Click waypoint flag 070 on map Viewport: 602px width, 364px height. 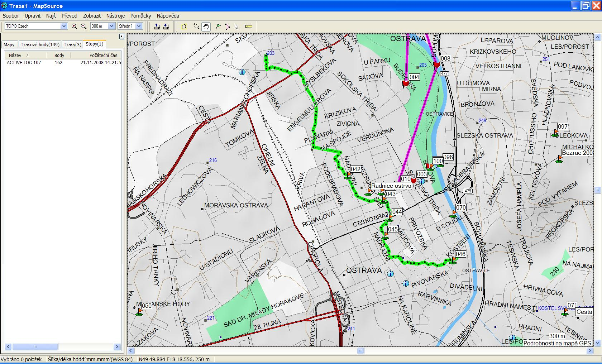click(454, 214)
